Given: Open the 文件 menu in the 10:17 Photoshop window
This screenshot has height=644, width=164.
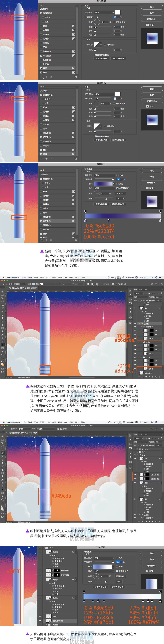Looking at the screenshot, I should point(24,277).
